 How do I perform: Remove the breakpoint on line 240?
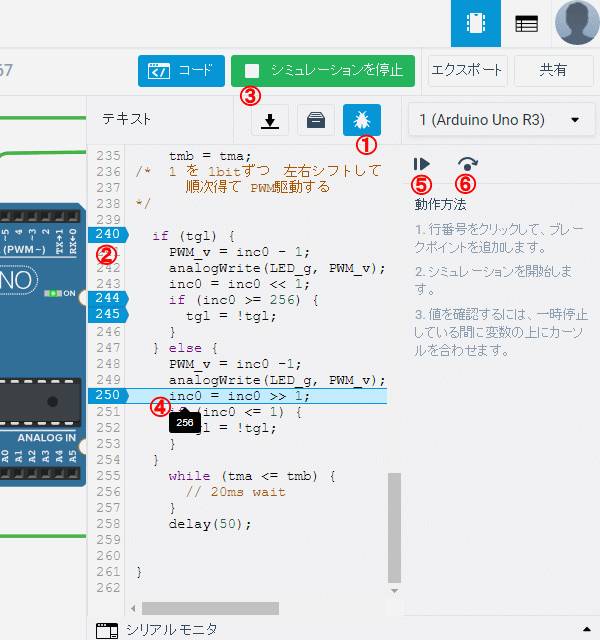tap(106, 236)
